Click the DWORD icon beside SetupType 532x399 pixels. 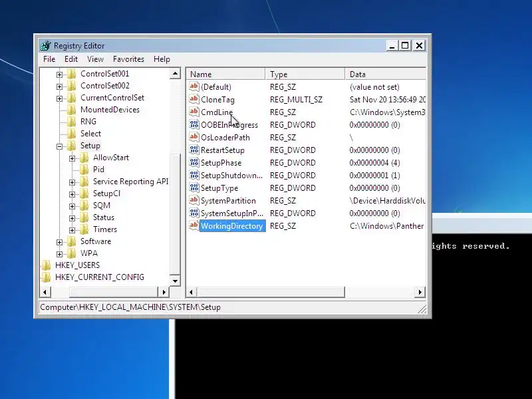point(194,188)
